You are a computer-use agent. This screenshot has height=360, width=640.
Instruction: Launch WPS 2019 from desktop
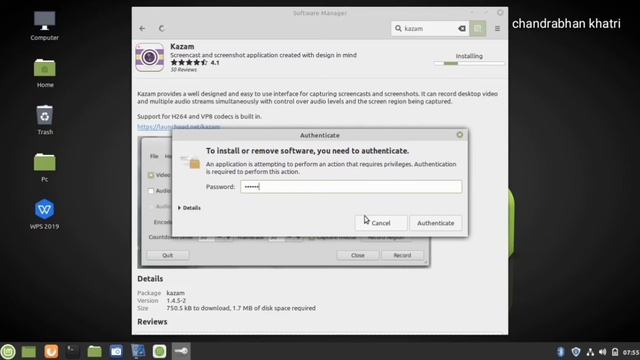tap(44, 214)
